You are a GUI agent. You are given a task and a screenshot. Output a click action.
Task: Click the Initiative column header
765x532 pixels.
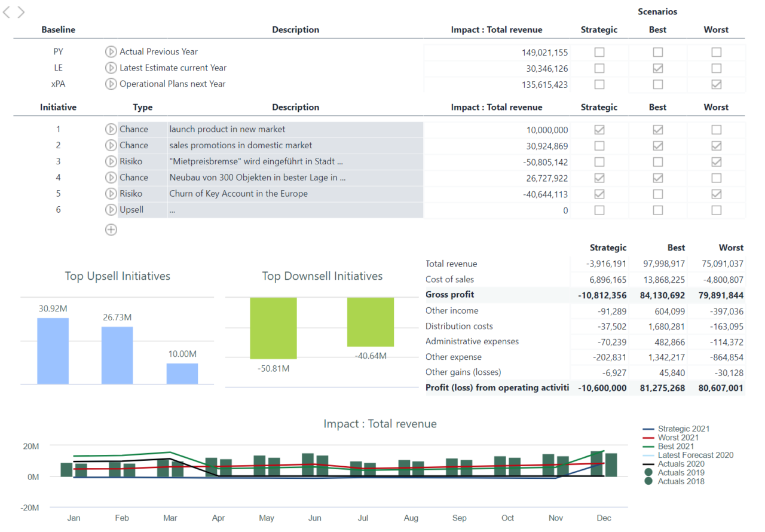pos(58,107)
